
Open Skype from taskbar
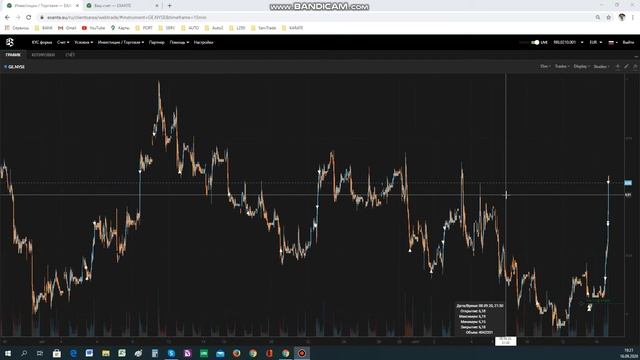click(x=171, y=353)
